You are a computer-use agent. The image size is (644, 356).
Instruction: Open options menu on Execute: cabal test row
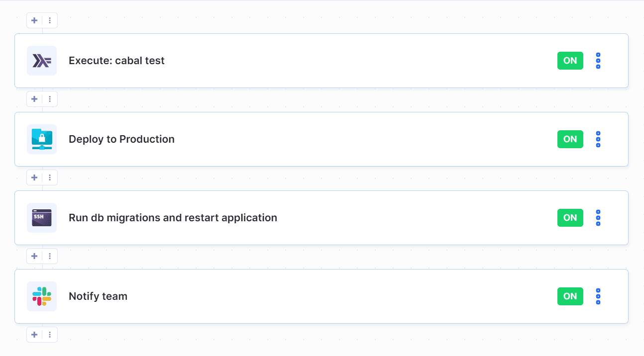tap(598, 61)
